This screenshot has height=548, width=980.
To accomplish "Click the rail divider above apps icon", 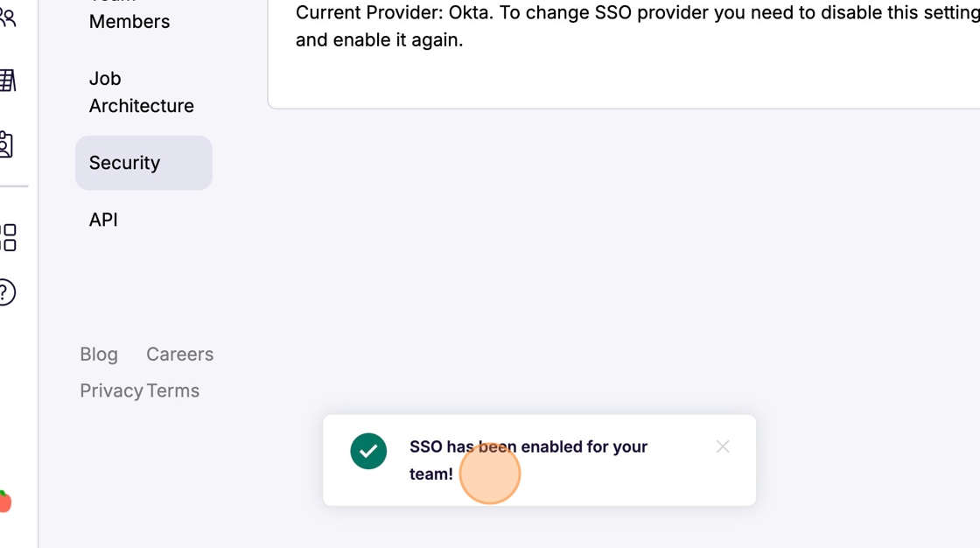I will (13, 186).
